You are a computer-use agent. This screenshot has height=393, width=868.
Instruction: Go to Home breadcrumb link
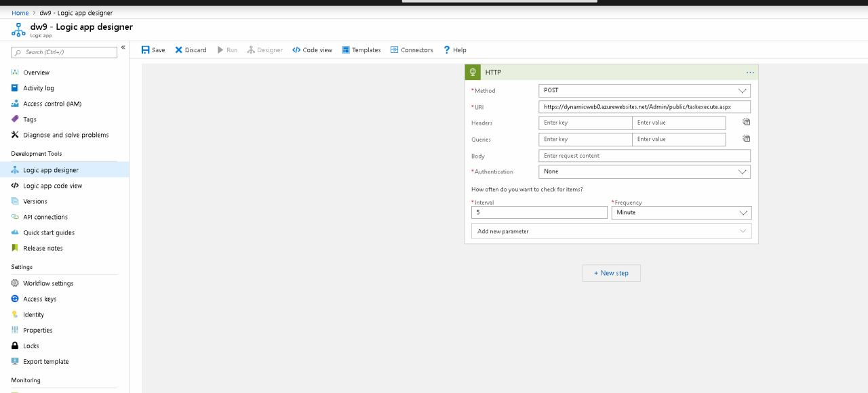tap(20, 13)
